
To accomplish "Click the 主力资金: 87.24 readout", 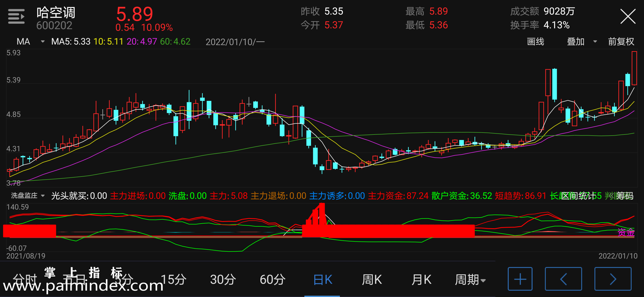I will tap(398, 196).
